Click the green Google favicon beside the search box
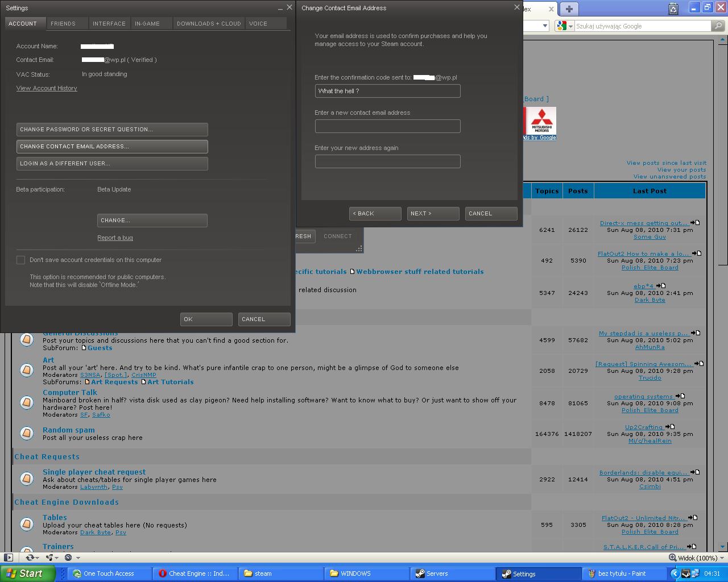 click(x=561, y=26)
